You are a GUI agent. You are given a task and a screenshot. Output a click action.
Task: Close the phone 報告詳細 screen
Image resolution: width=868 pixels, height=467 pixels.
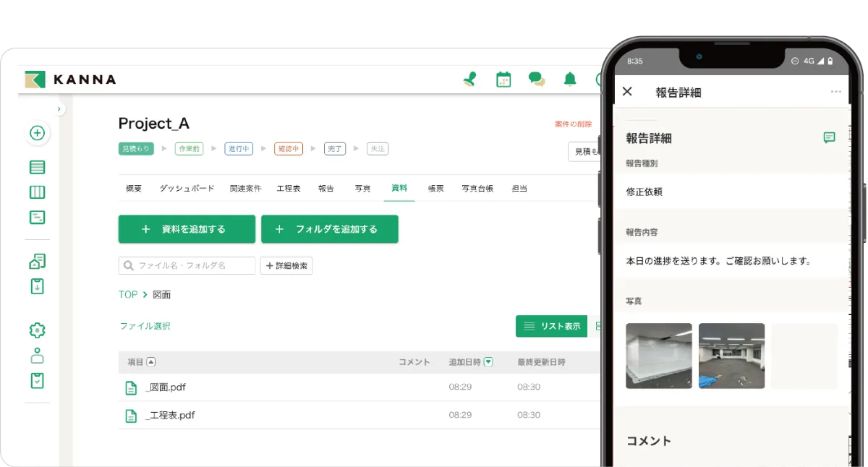coord(627,91)
